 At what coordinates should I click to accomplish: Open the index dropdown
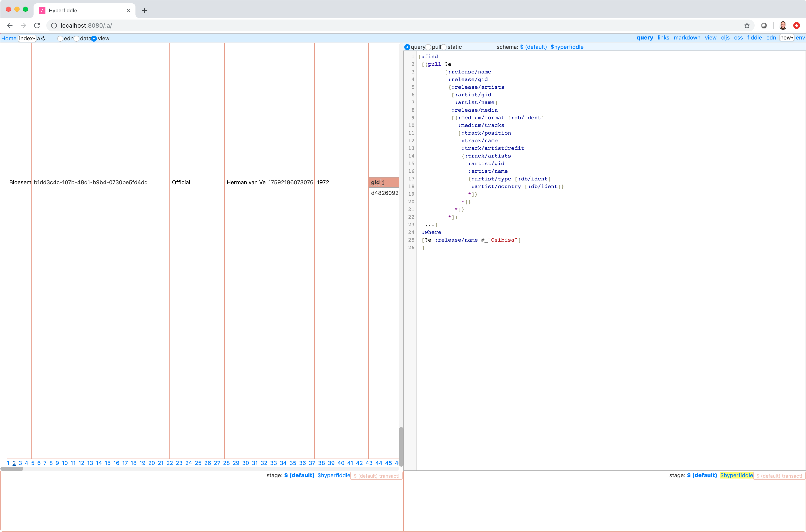pos(27,38)
